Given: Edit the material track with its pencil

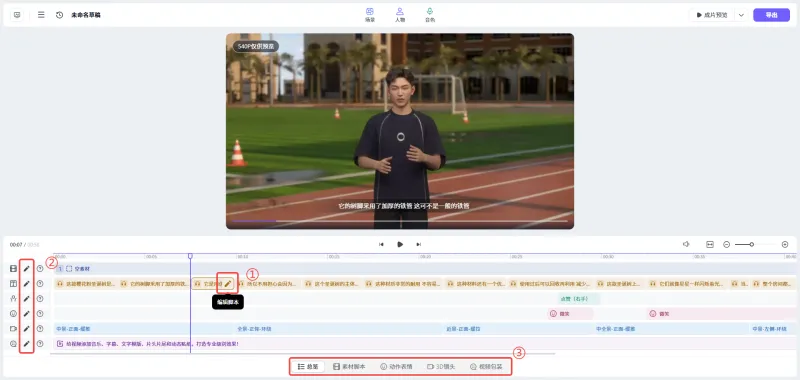Looking at the screenshot, I should [27, 268].
